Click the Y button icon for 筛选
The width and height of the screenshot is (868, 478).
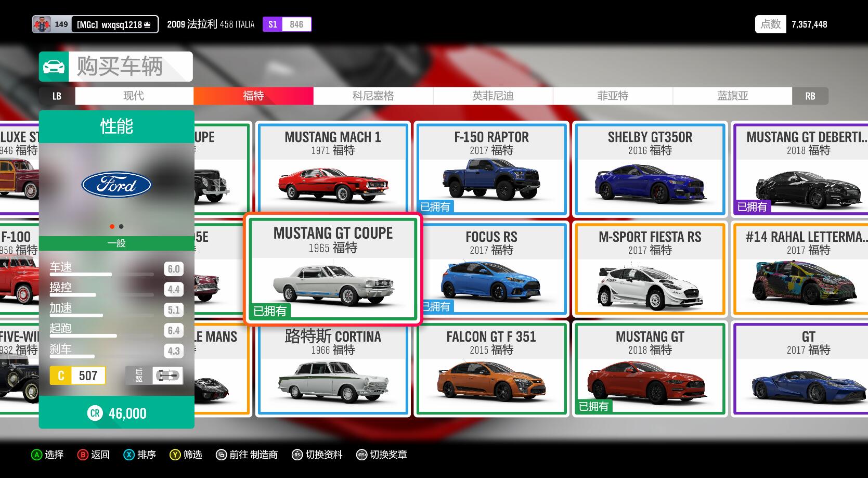175,455
